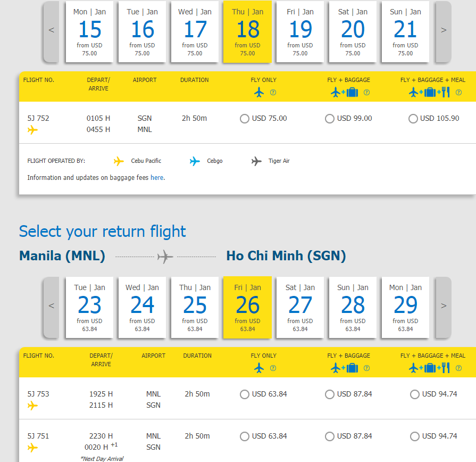Click the Cebgo blue plane legend icon
This screenshot has width=476, height=462.
(195, 161)
